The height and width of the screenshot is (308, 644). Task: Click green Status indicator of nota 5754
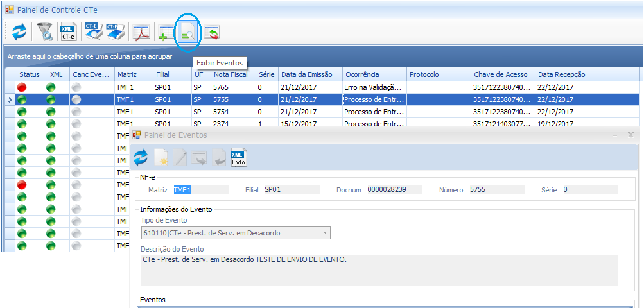(22, 112)
